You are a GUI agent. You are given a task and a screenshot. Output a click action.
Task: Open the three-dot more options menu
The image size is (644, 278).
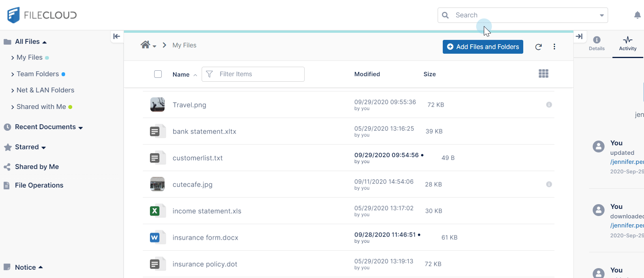coord(554,47)
